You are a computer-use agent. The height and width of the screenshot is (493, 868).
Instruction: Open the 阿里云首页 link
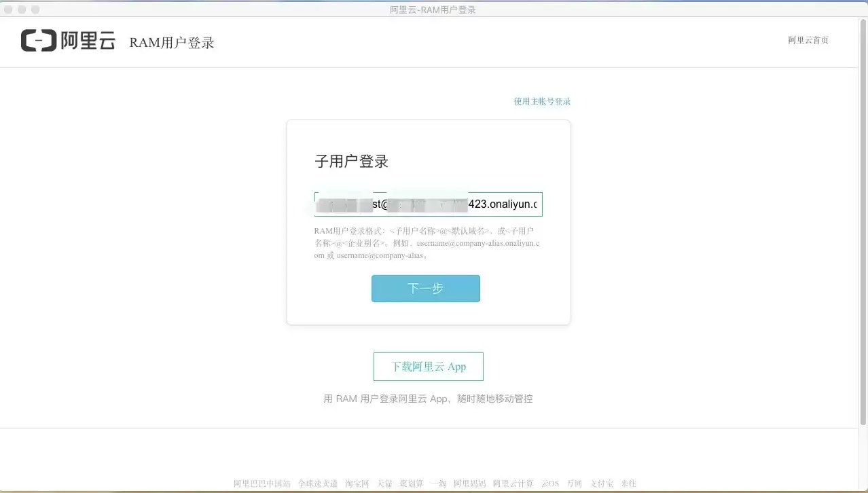click(808, 40)
